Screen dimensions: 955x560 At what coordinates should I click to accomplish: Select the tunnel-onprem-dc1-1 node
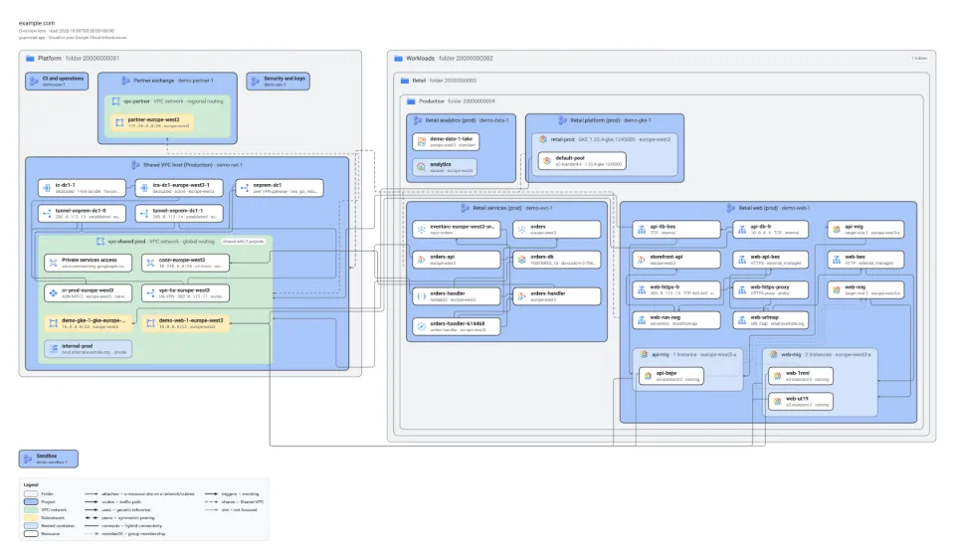point(179,214)
